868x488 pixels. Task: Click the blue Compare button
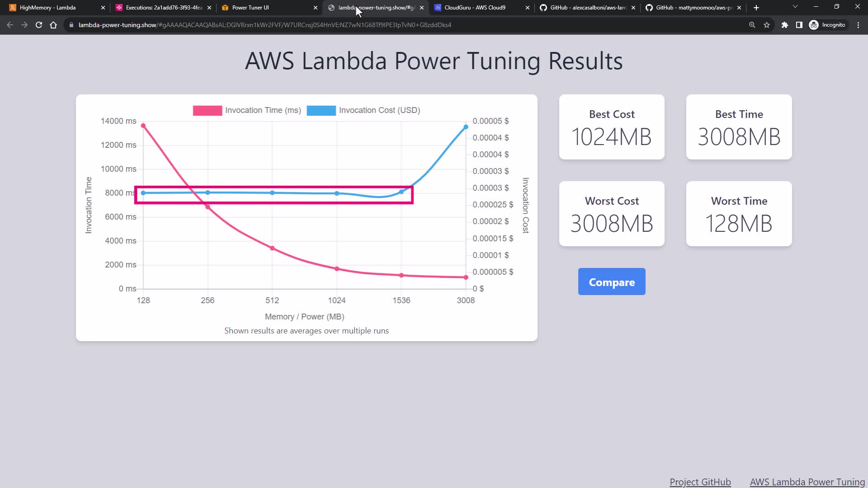point(612,282)
